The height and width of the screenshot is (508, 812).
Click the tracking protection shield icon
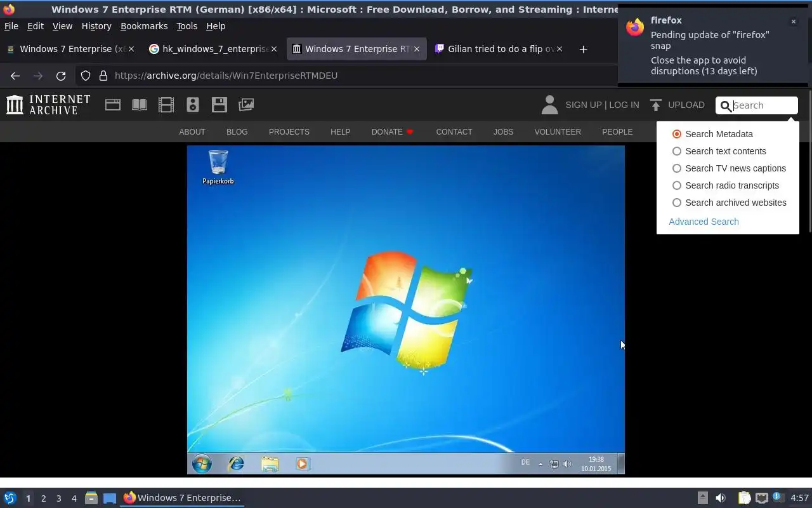[86, 76]
